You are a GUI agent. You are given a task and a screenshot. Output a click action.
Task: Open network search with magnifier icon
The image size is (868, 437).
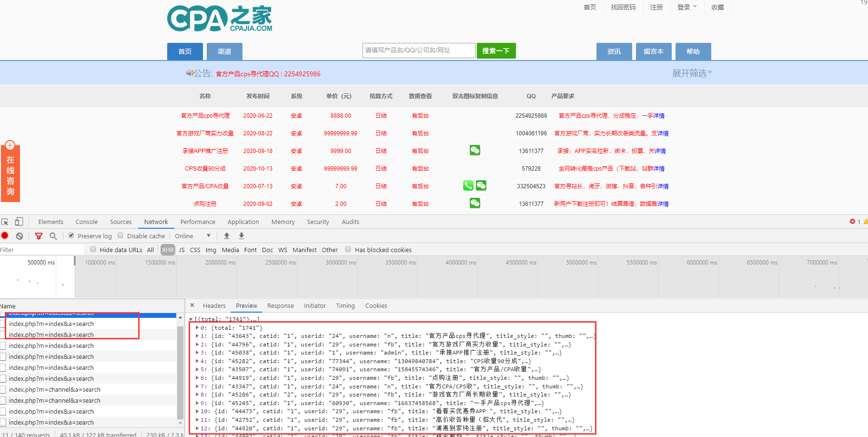53,236
